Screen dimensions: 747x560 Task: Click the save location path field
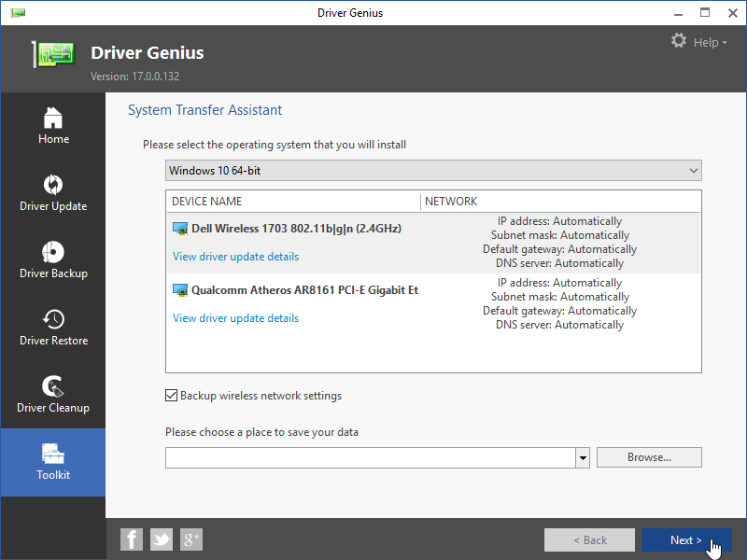(371, 457)
